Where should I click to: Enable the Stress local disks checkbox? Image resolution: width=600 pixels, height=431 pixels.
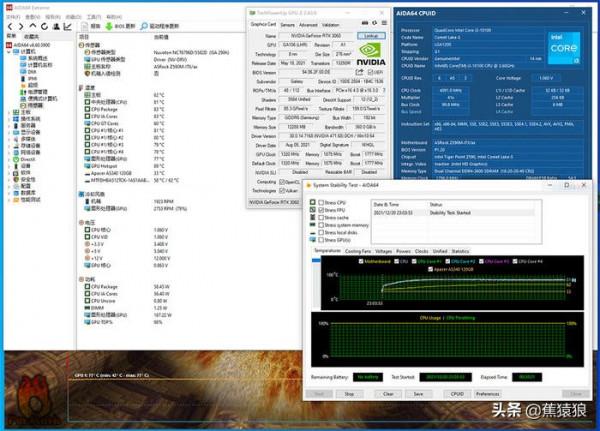[321, 232]
